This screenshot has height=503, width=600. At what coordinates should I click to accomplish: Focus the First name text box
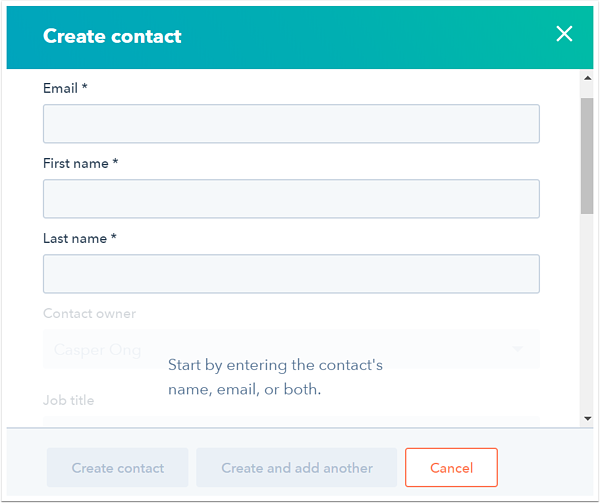pyautogui.click(x=291, y=199)
